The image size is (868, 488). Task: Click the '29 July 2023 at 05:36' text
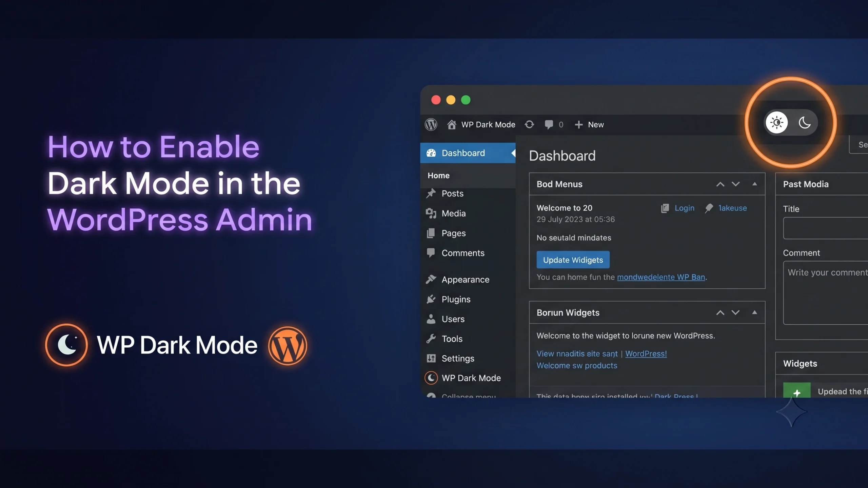(575, 219)
